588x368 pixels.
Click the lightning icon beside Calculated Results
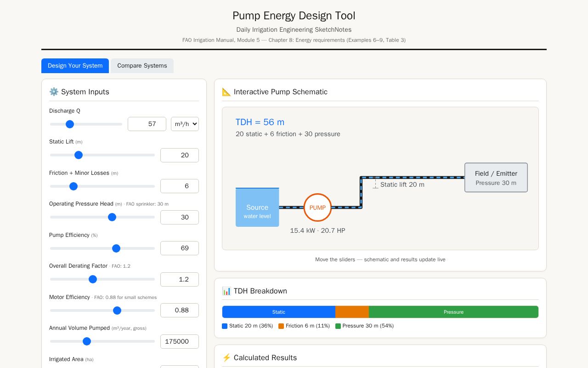[226, 357]
